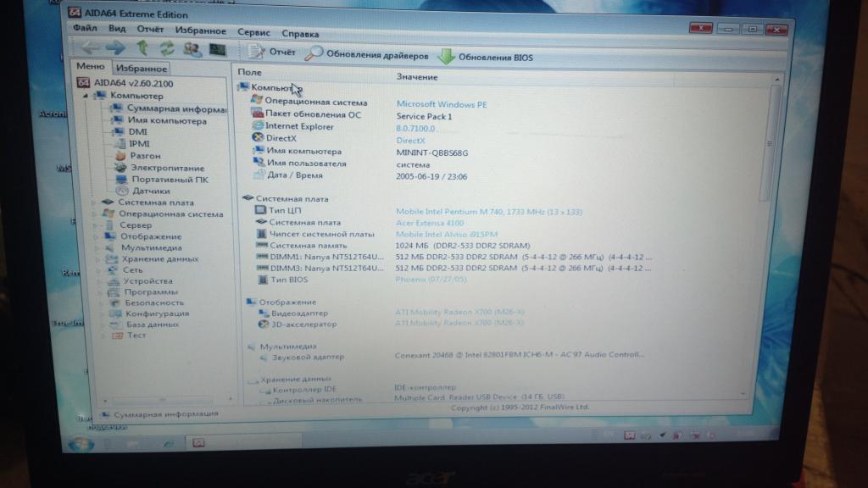Open the Windows Start orb
This screenshot has width=868, height=488.
[x=81, y=444]
